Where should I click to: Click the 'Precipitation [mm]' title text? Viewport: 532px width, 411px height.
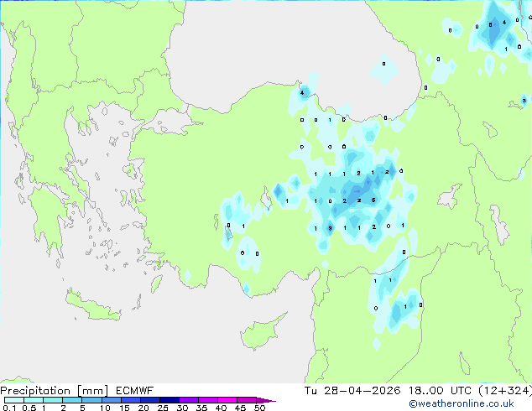point(55,391)
